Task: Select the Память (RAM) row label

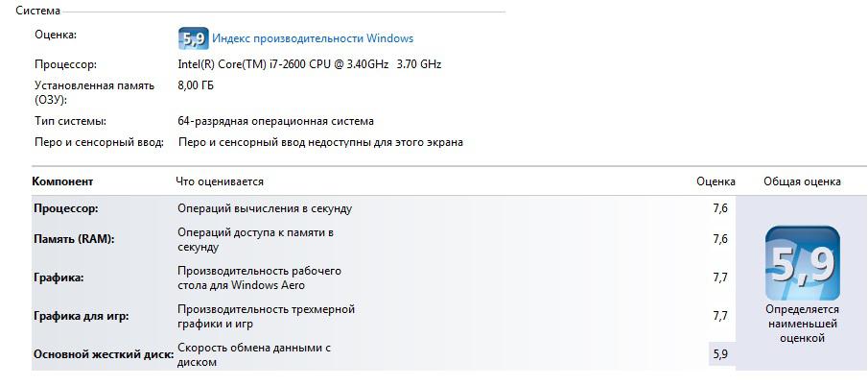Action: 74,239
